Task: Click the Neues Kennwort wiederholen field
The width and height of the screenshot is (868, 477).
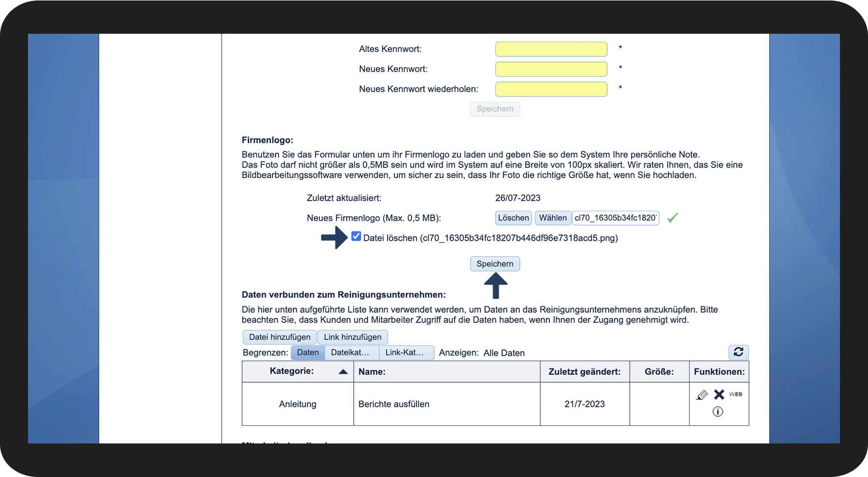Action: (x=551, y=89)
